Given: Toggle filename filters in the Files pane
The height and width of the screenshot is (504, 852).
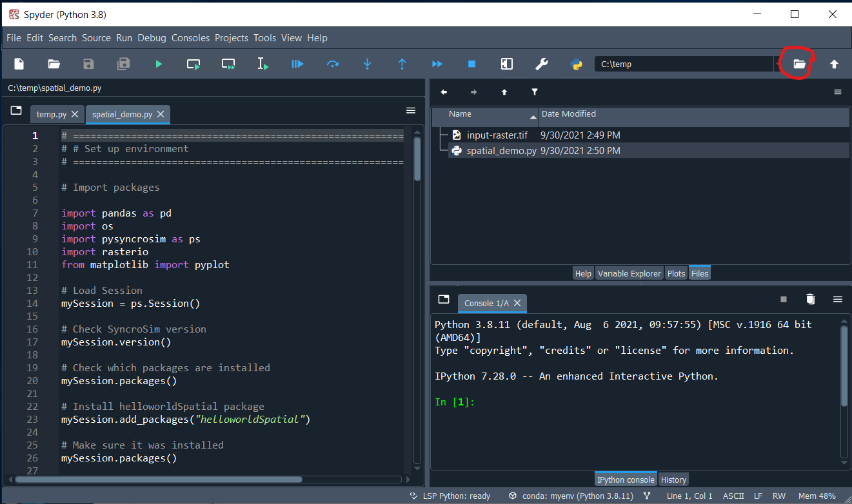Looking at the screenshot, I should pos(535,92).
